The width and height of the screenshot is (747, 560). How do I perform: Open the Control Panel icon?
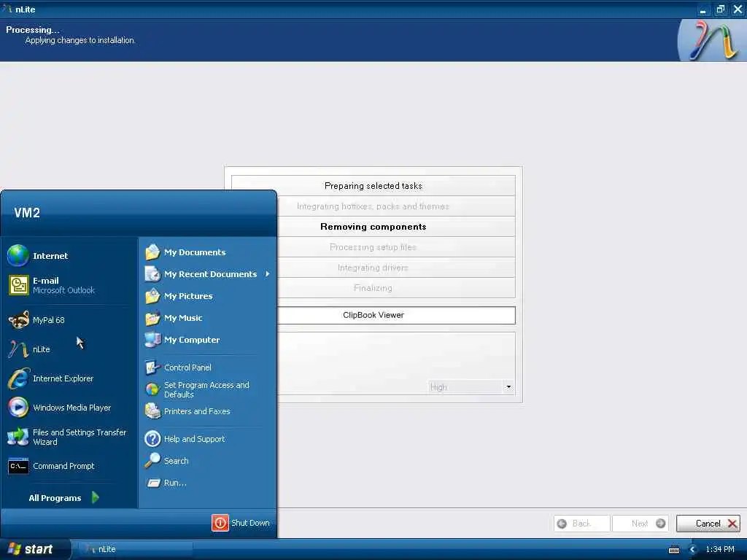(x=152, y=367)
